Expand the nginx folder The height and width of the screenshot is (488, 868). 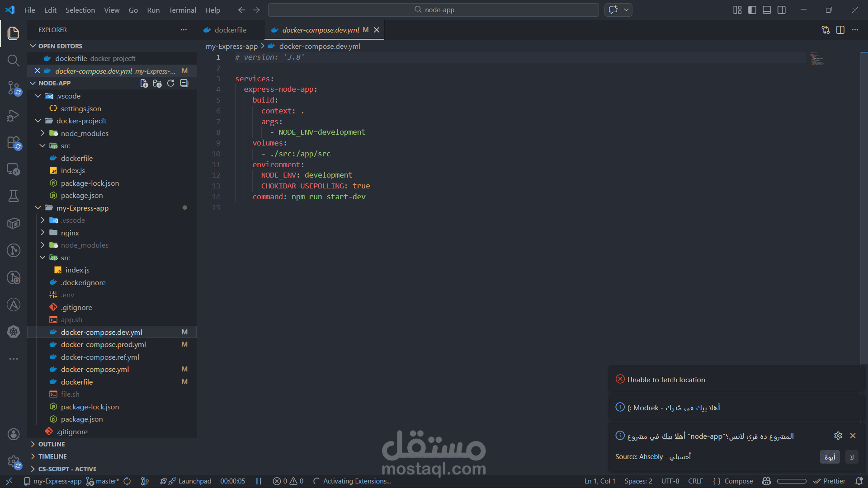70,233
